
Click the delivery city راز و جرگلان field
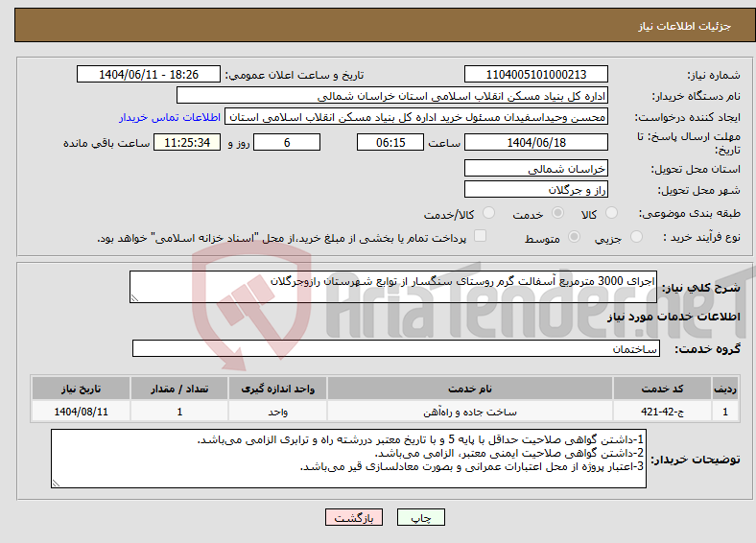(x=535, y=189)
